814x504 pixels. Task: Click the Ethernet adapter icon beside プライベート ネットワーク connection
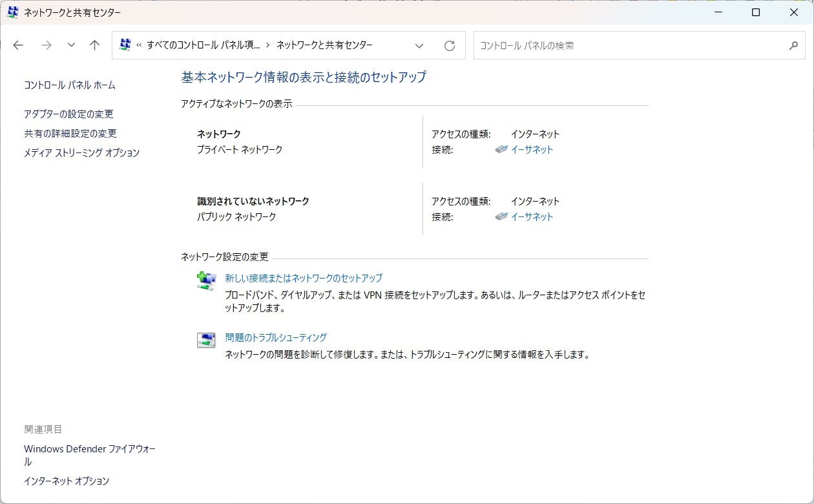click(x=501, y=149)
